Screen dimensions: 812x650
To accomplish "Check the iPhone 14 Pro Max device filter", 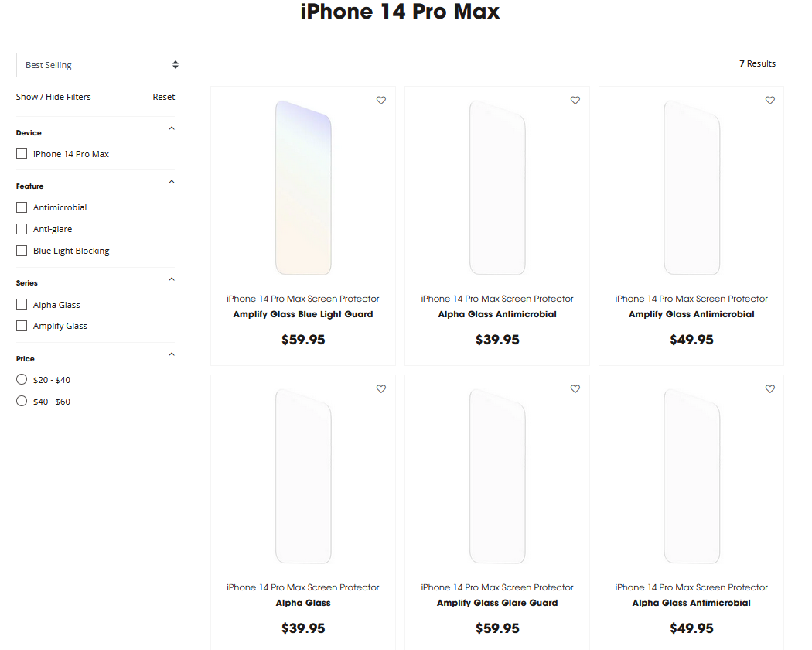I will pos(21,153).
